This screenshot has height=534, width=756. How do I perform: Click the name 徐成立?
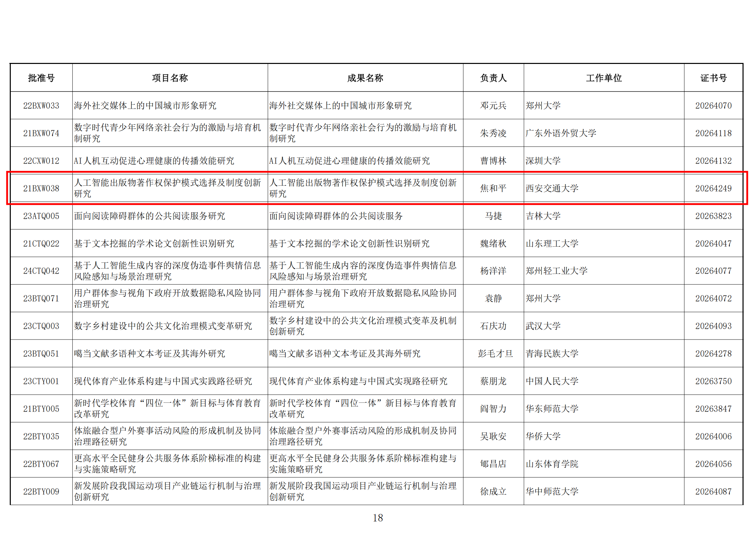click(493, 492)
